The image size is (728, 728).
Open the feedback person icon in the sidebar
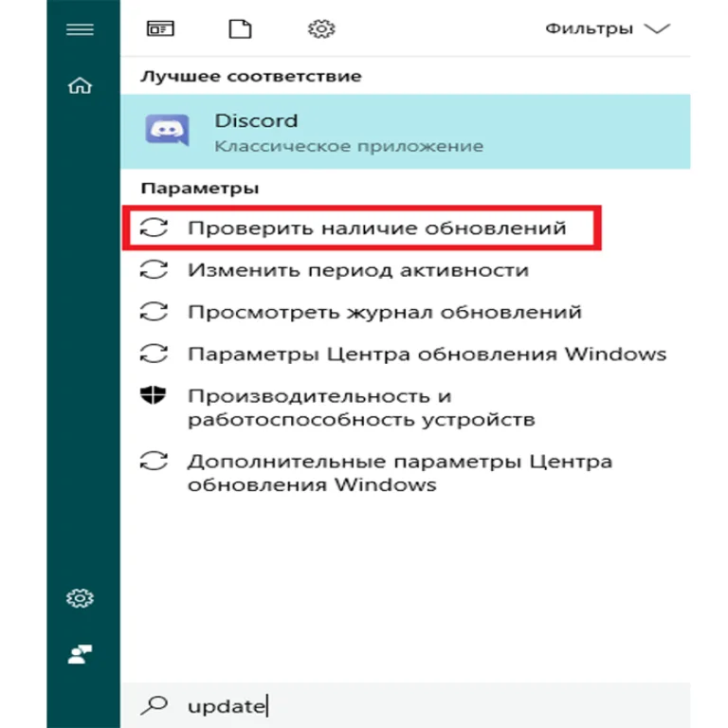coord(80,654)
